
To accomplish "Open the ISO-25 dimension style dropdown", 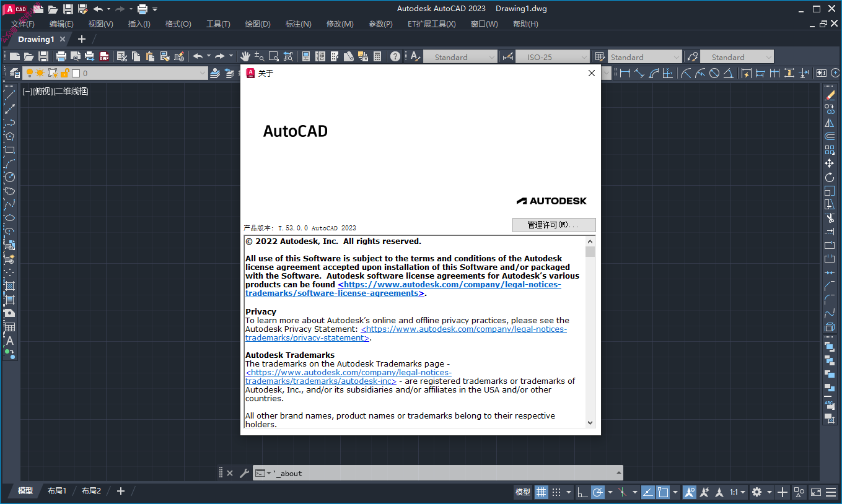I will coord(552,57).
